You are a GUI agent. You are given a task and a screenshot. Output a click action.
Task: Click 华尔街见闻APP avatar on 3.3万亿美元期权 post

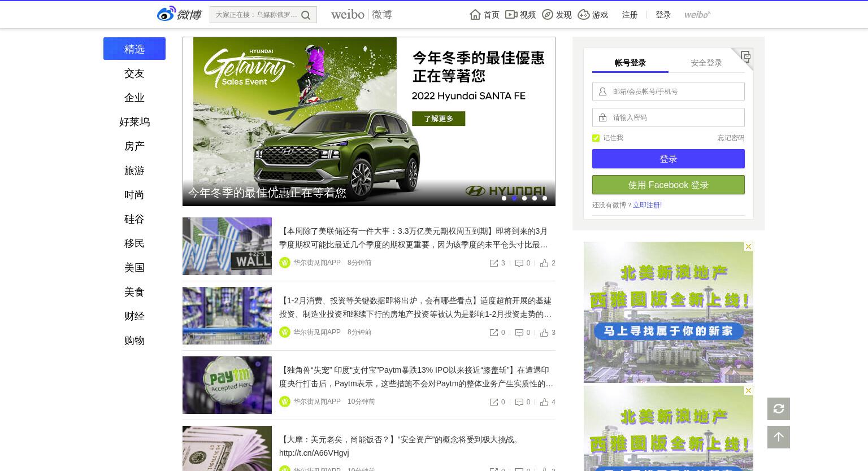coord(285,263)
